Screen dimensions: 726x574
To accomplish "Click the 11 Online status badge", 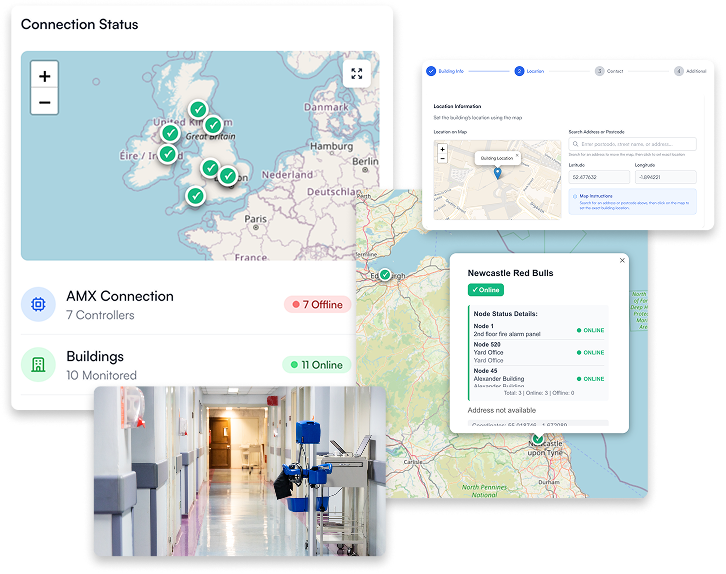I will pyautogui.click(x=317, y=365).
